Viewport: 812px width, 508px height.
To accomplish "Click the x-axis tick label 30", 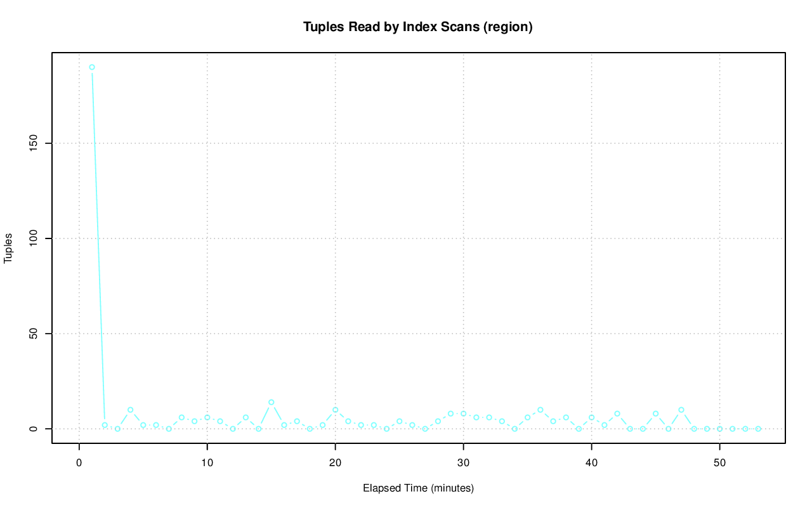I will pos(463,462).
